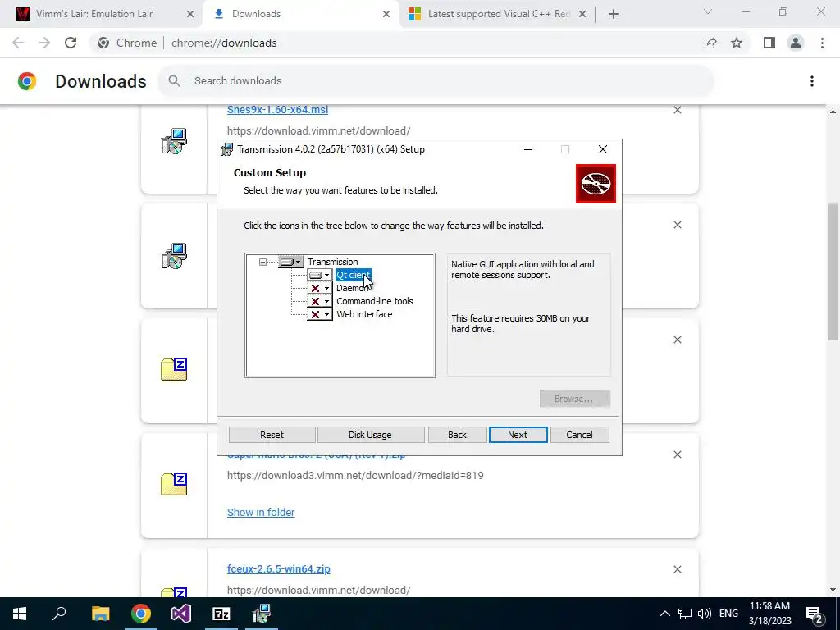Switch to Vimm's Lair: Emulation Lair tab

(94, 14)
